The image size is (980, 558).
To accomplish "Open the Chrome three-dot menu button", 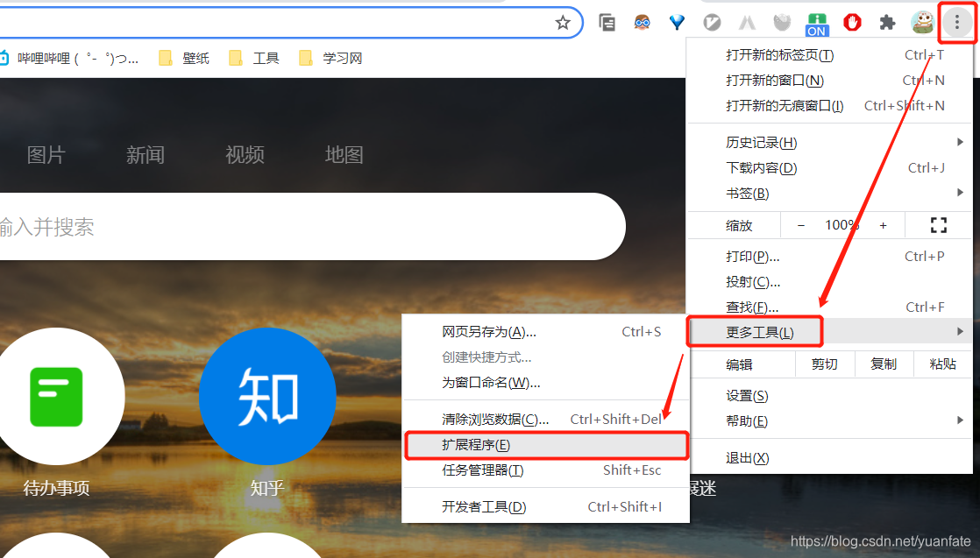I will click(956, 23).
